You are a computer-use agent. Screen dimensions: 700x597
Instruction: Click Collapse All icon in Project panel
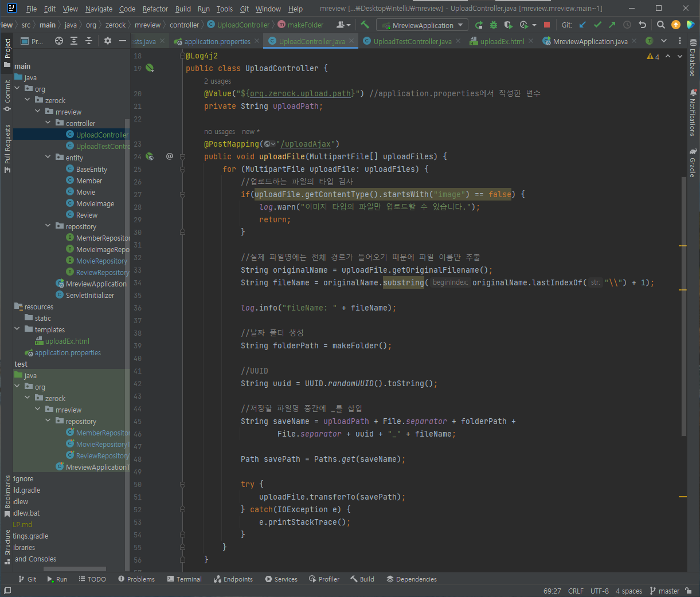point(89,41)
